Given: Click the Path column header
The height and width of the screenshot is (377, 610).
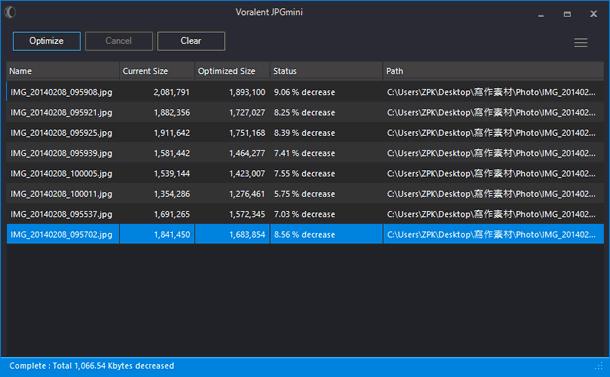Looking at the screenshot, I should click(x=493, y=71).
